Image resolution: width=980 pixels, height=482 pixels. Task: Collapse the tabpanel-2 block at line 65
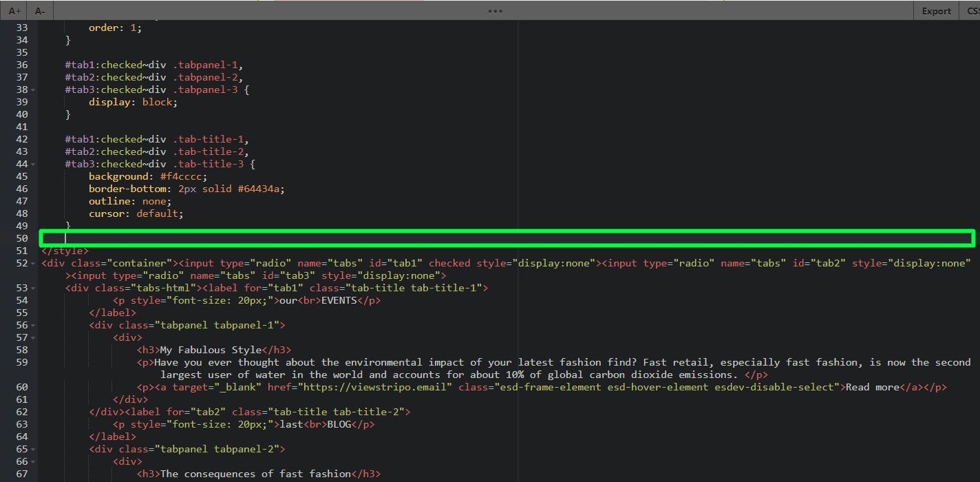click(32, 448)
